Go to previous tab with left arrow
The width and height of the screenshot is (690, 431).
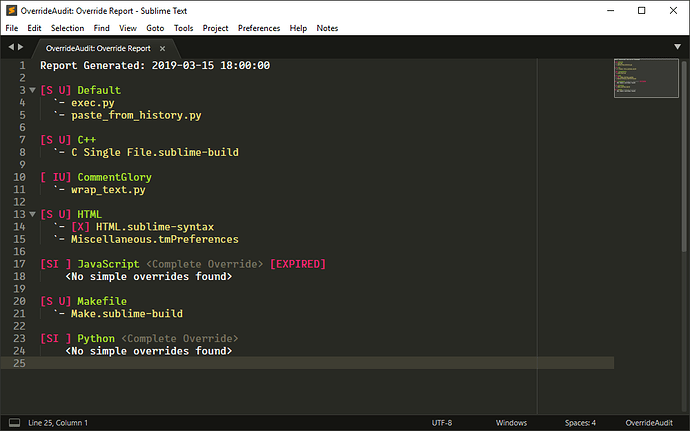(11, 47)
